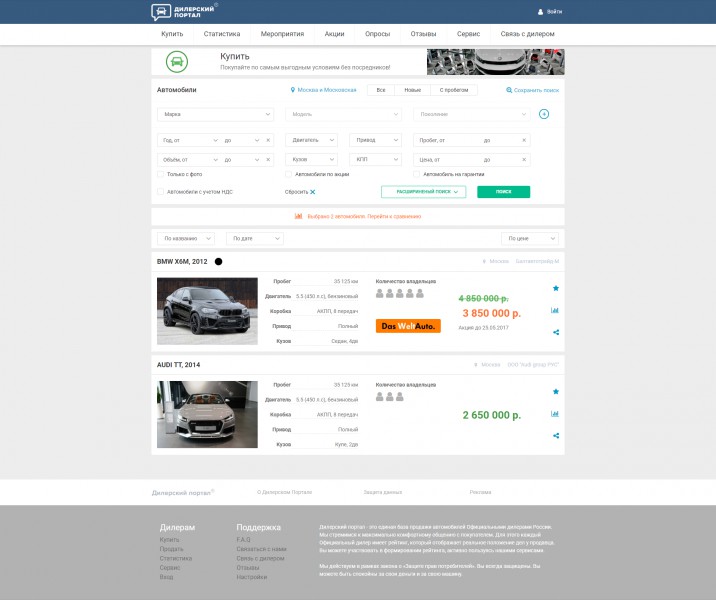This screenshot has height=600, width=716.
Task: Expand the Привод dropdown
Action: click(375, 140)
